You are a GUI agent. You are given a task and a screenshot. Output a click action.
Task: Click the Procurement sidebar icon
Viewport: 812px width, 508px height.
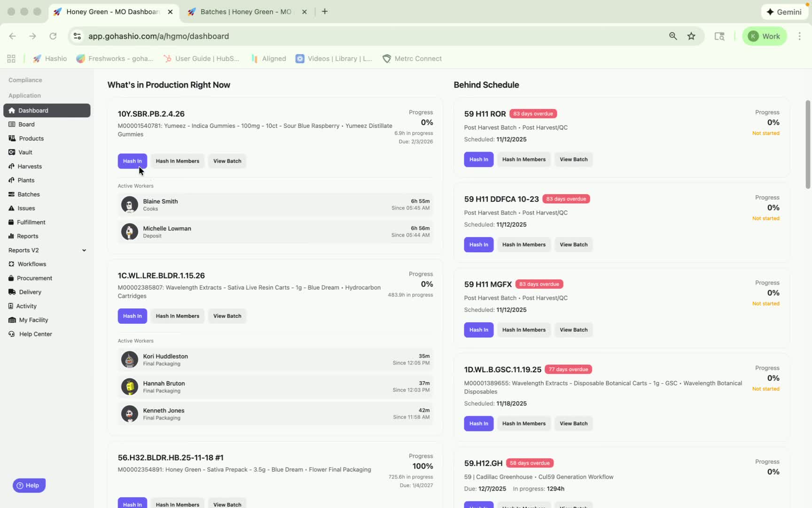pos(11,278)
